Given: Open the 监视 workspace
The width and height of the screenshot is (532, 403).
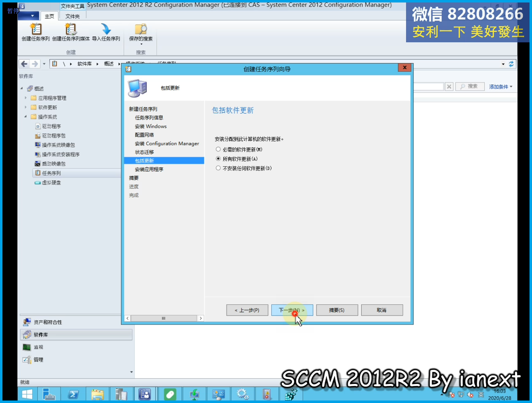Looking at the screenshot, I should (x=76, y=347).
